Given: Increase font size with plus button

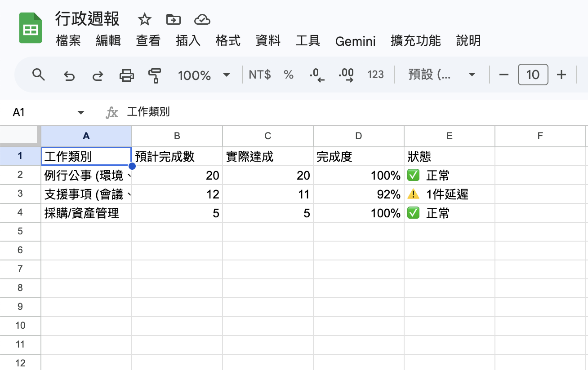Looking at the screenshot, I should click(x=561, y=75).
